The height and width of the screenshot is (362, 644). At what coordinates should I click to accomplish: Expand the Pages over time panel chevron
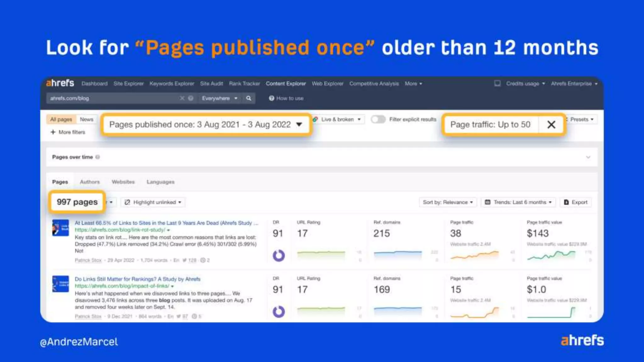588,157
